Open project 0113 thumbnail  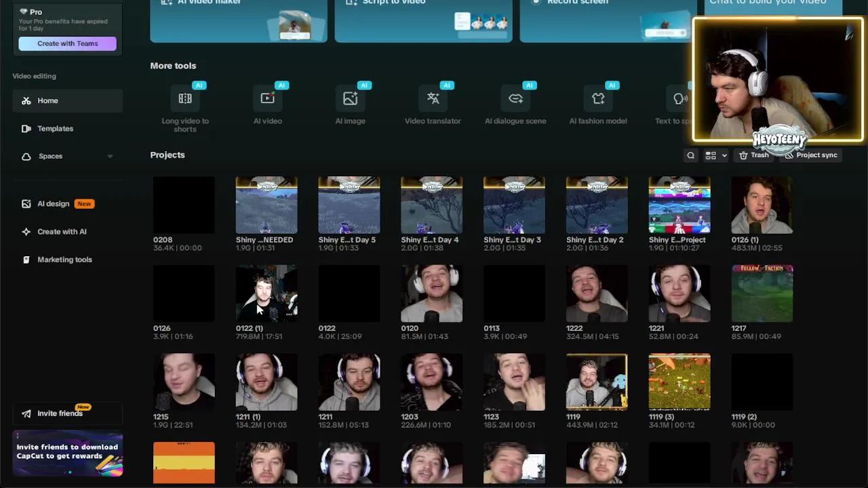[x=514, y=293]
